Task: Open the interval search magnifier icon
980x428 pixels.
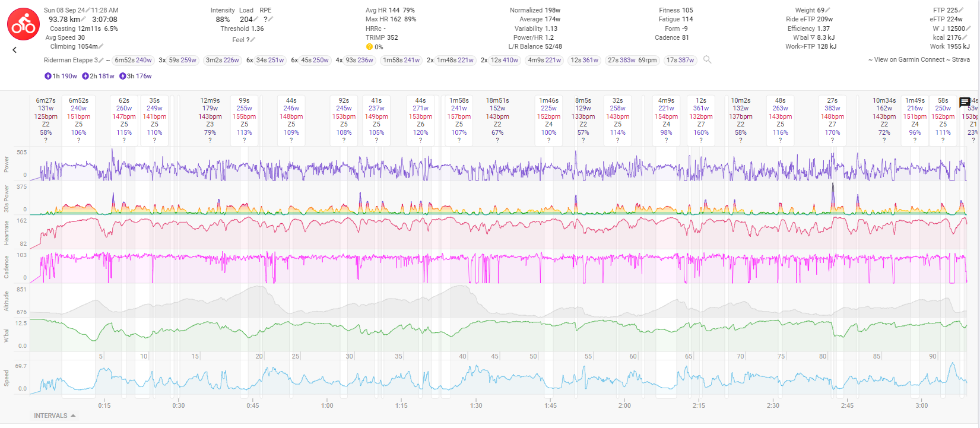Action: [x=707, y=59]
